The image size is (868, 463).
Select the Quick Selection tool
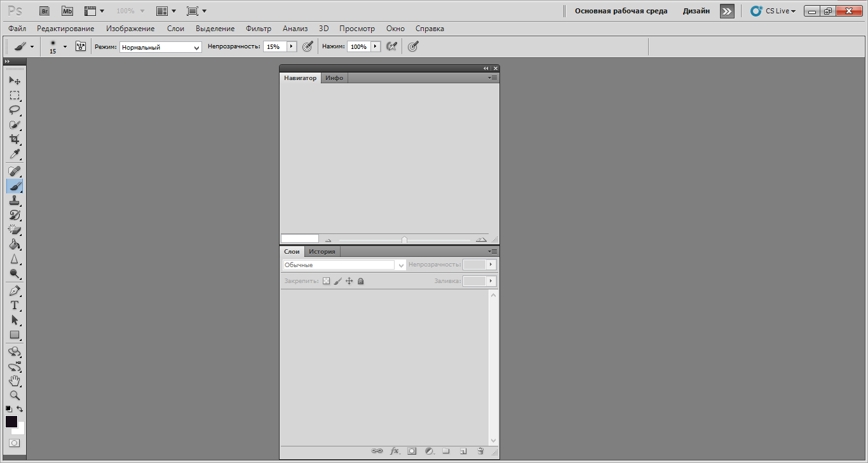point(14,125)
